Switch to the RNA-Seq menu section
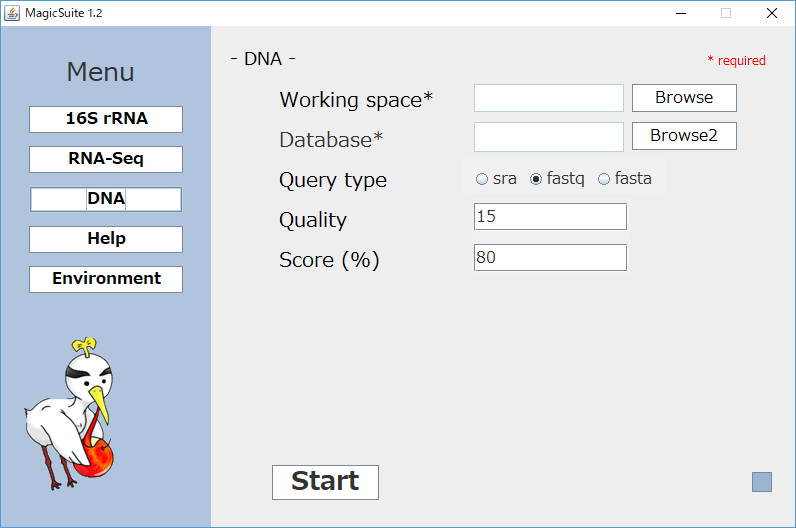Image resolution: width=796 pixels, height=528 pixels. [x=106, y=159]
